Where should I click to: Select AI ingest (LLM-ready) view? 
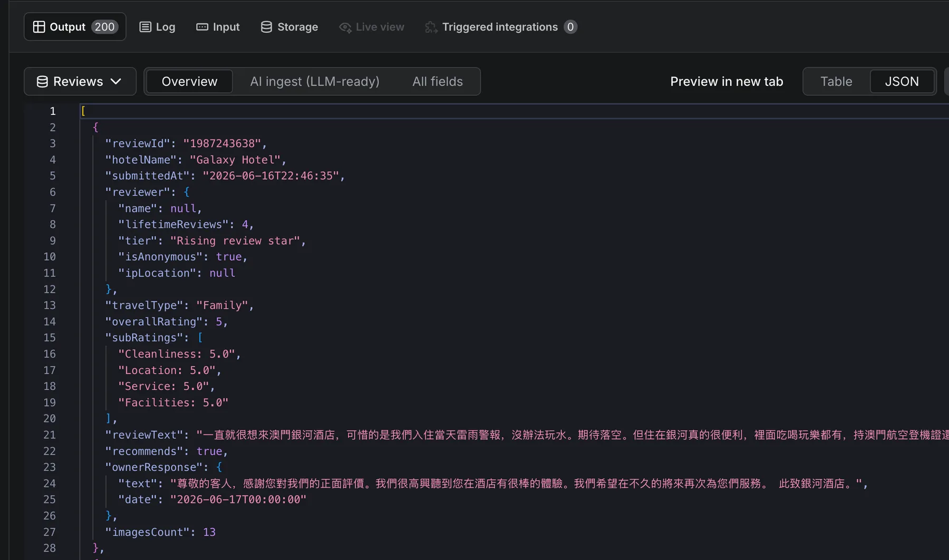point(315,82)
